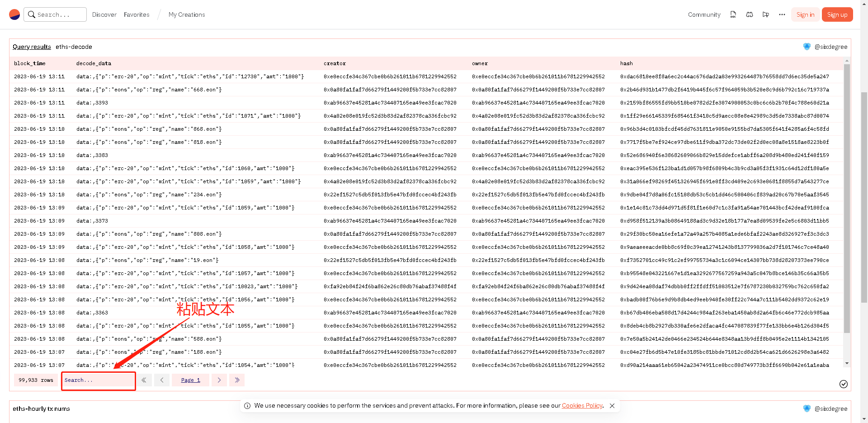This screenshot has width=868, height=423.
Task: Go to My Creations
Action: [x=187, y=14]
